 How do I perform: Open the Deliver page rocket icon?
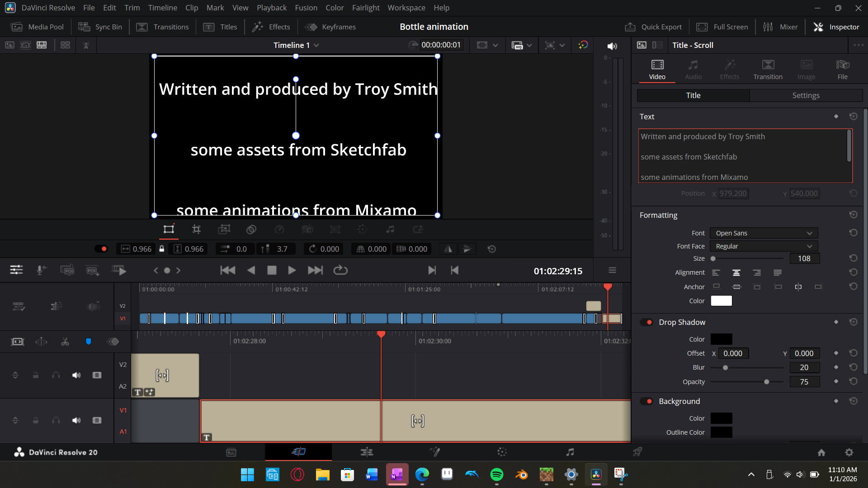click(637, 452)
